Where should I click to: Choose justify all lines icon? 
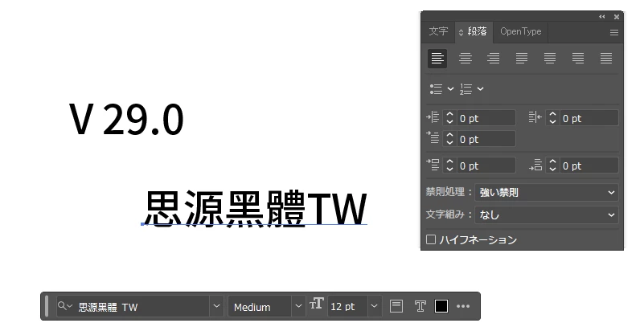(x=606, y=58)
